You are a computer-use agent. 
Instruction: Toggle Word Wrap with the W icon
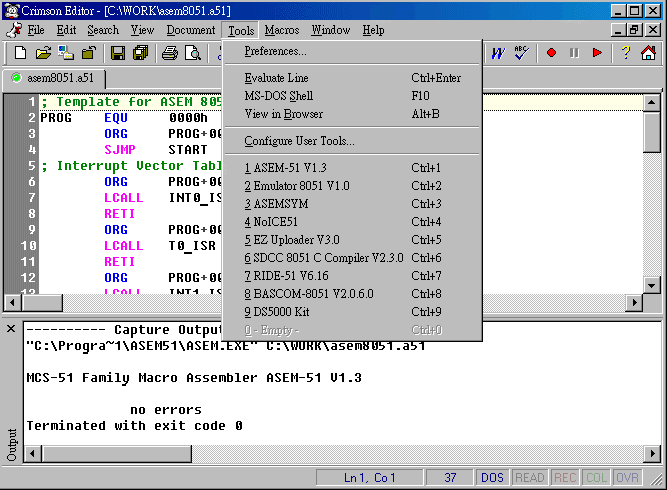498,53
